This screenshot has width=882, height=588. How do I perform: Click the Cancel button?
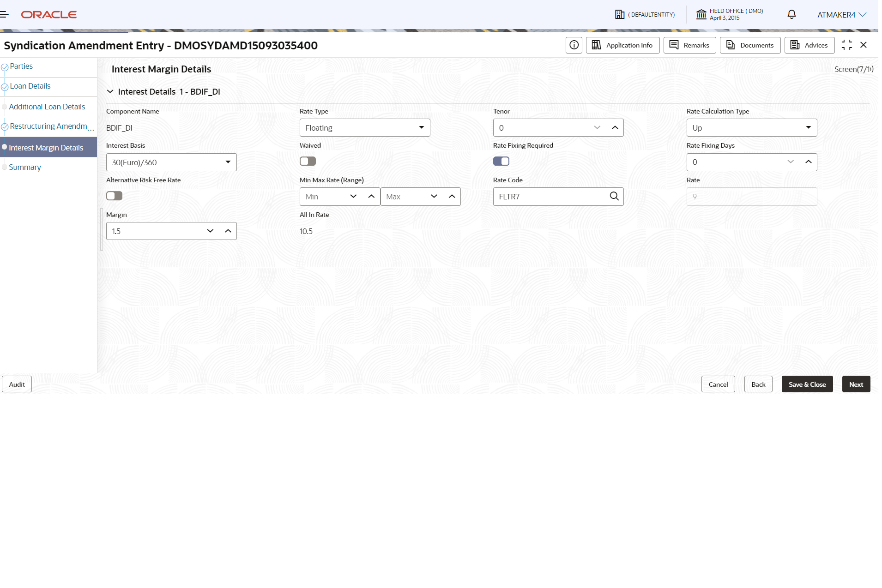(x=718, y=384)
